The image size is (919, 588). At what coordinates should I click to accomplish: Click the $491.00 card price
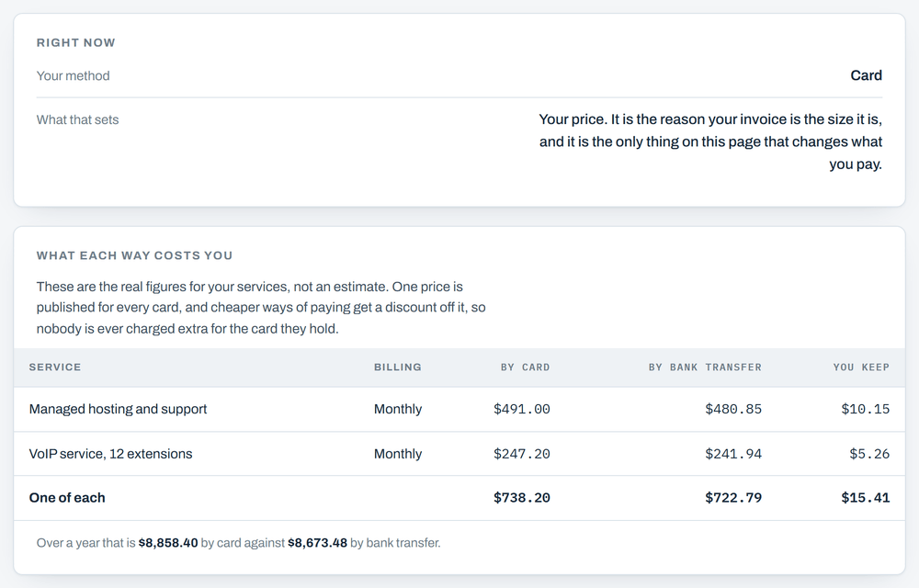(522, 409)
